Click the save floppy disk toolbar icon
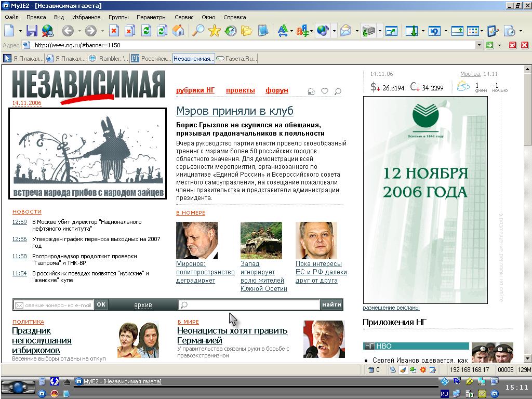The width and height of the screenshot is (532, 399). 32,31
